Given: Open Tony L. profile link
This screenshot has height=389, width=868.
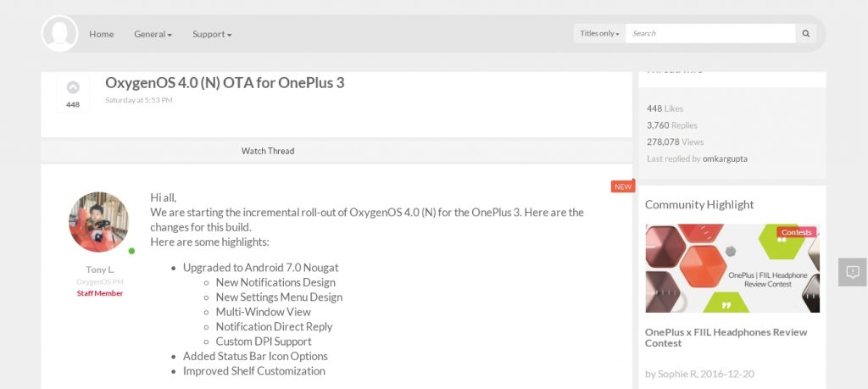Looking at the screenshot, I should [x=100, y=270].
